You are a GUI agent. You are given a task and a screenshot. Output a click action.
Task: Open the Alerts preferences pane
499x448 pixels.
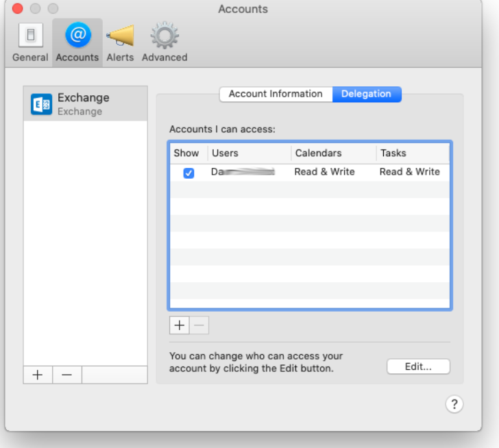(x=120, y=42)
